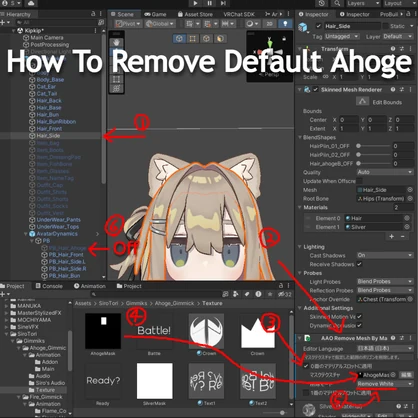Click the shaded sphere overlay icon

coord(220,39)
